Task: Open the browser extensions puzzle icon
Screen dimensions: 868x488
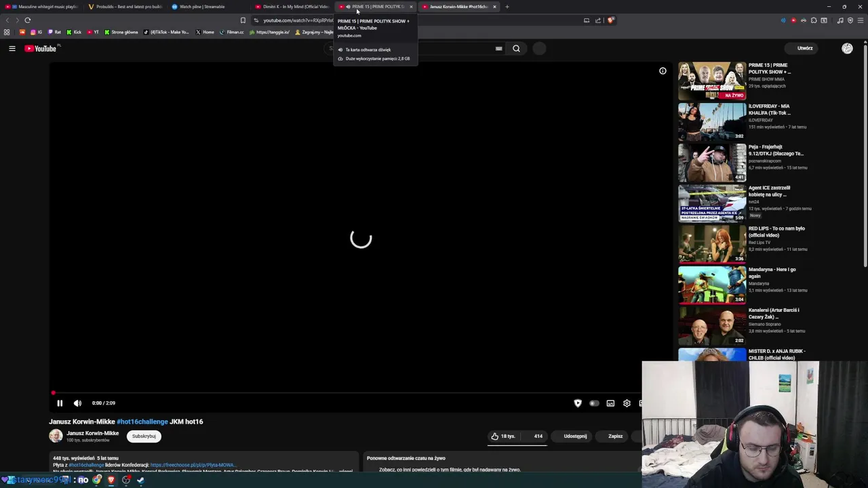Action: click(814, 20)
